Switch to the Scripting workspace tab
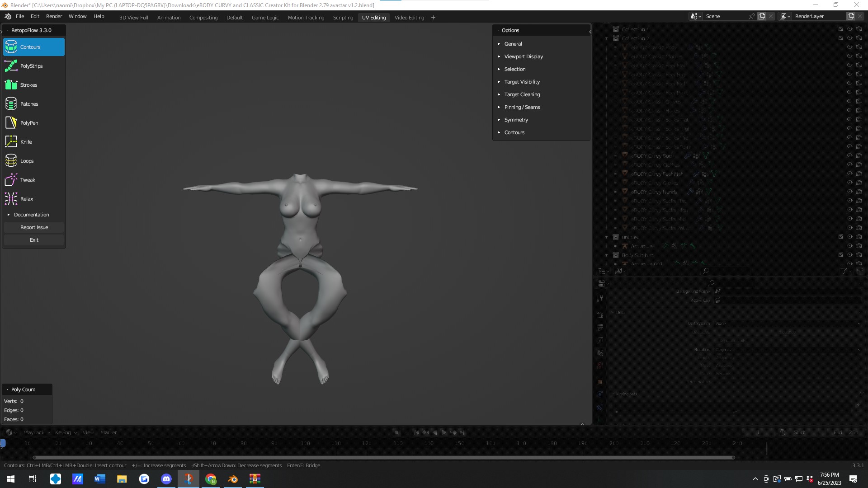 click(343, 17)
